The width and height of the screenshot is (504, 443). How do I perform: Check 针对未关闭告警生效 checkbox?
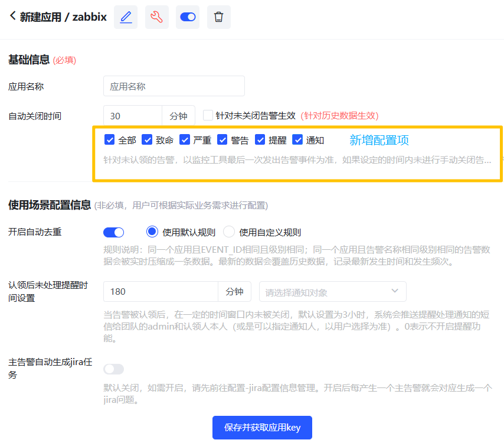click(208, 116)
